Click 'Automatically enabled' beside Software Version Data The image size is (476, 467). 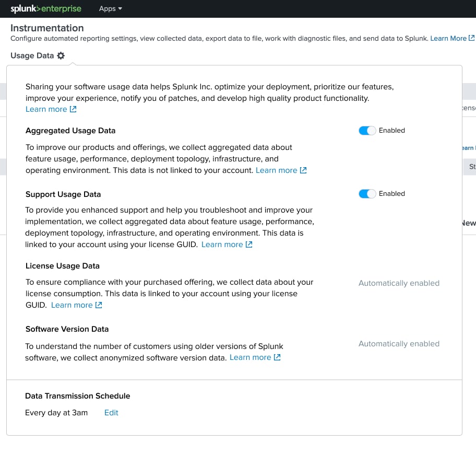tap(399, 344)
